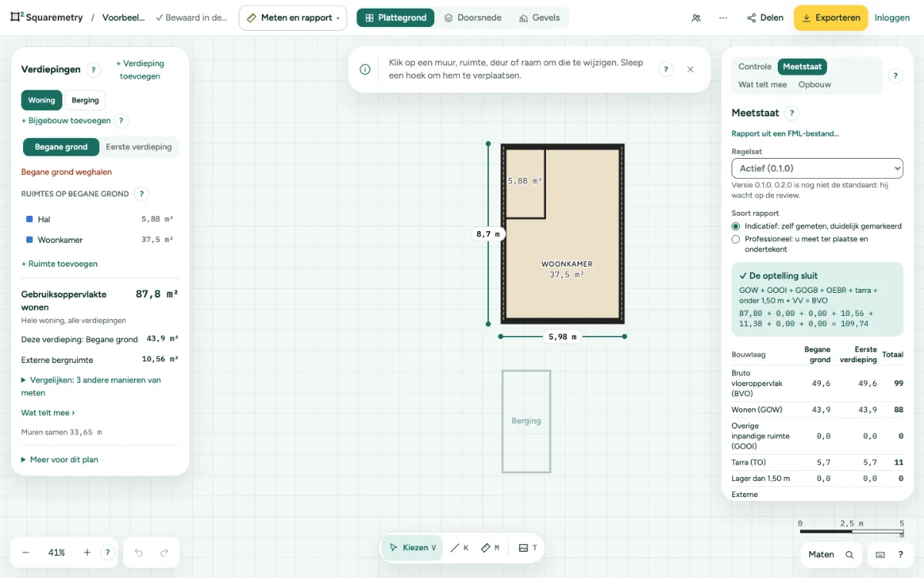The image size is (924, 578).
Task: Switch to the Berging building
Action: 85,100
